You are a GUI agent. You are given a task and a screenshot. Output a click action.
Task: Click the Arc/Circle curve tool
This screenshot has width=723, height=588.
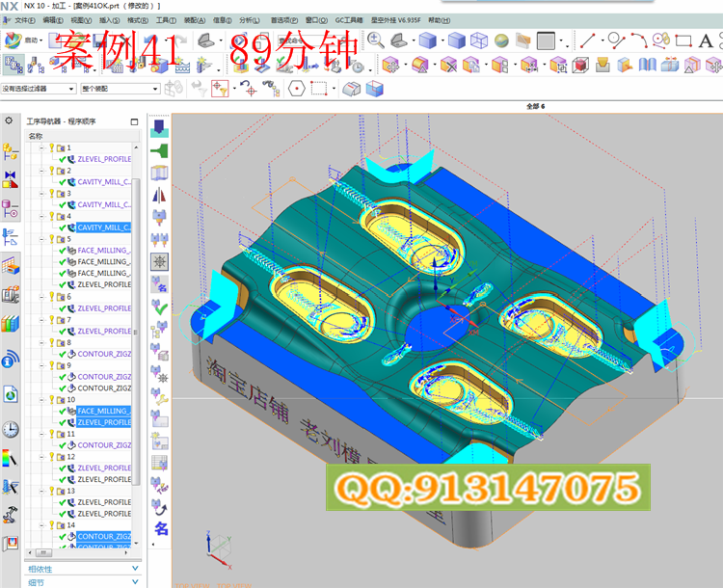tap(638, 40)
